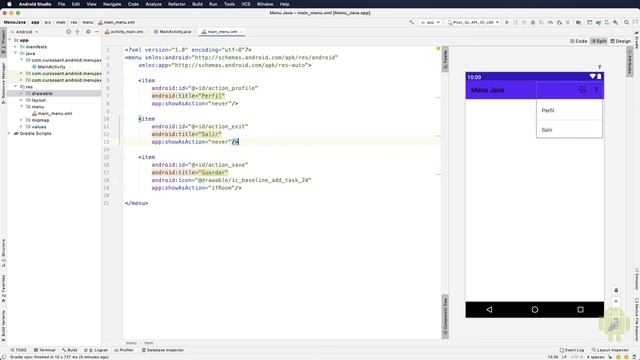Click Salir item in preview popup menu

(569, 130)
